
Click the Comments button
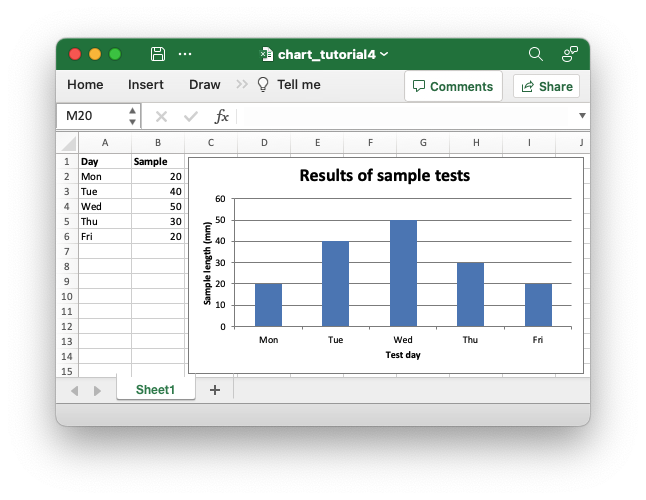click(453, 86)
